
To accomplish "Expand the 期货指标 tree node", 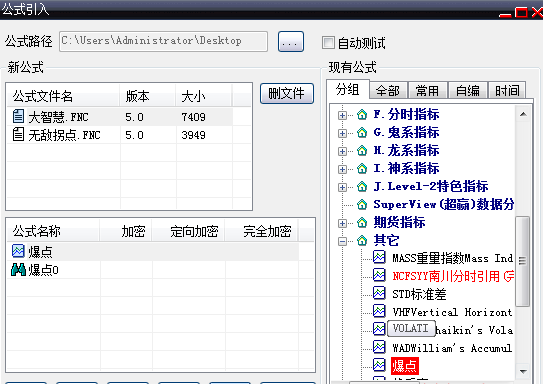I will [x=342, y=223].
